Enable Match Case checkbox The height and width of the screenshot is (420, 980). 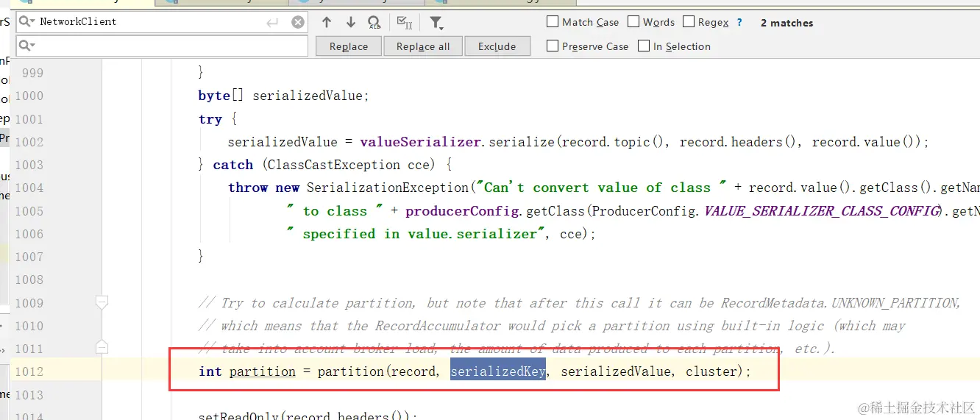click(553, 22)
